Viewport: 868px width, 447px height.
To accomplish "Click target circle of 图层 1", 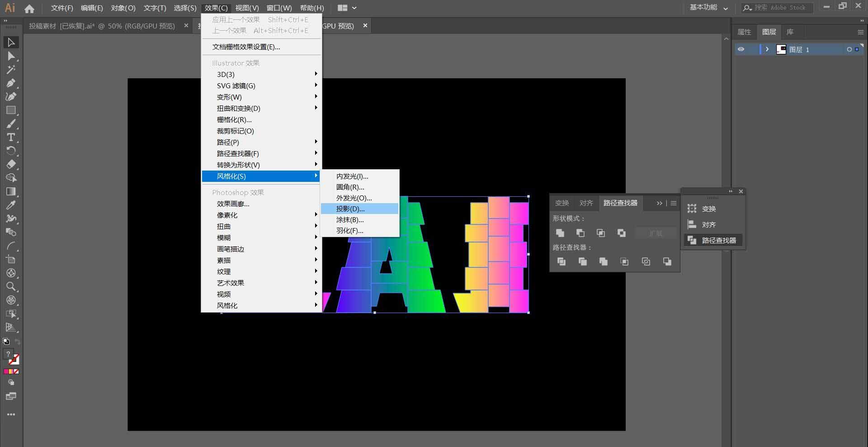I will tap(849, 49).
